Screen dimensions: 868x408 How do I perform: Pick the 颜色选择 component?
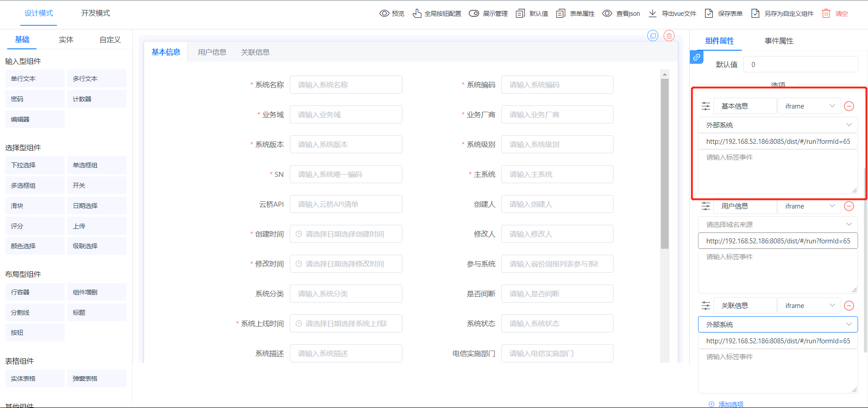(35, 246)
